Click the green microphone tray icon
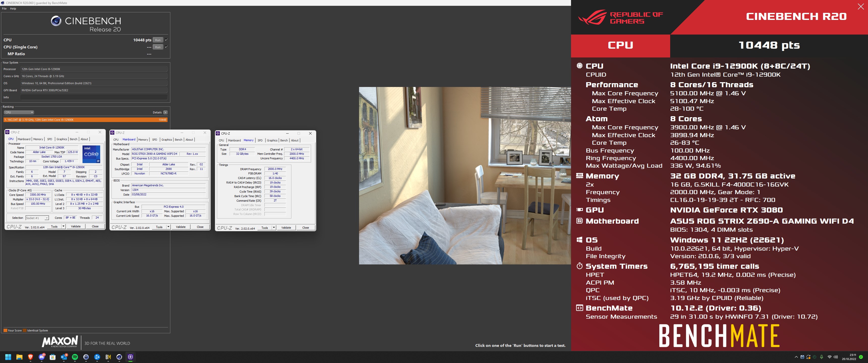Image resolution: width=868 pixels, height=363 pixels. point(822,357)
